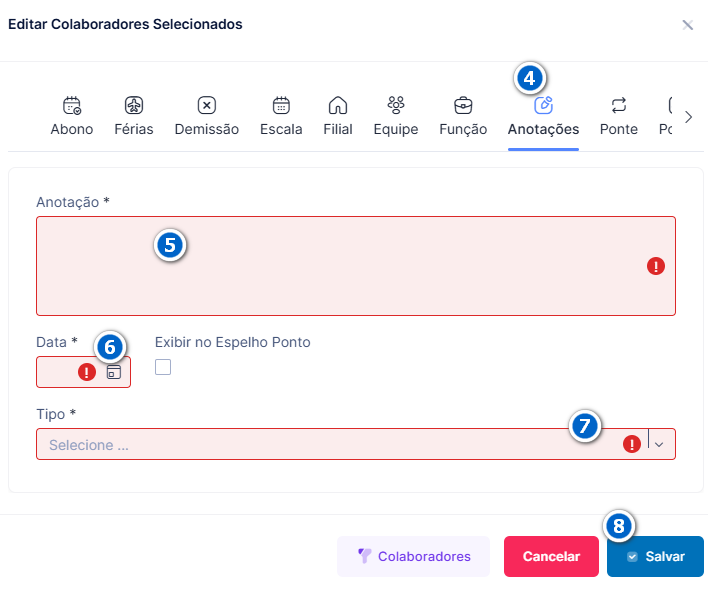Expand the Tipo dropdown arrow

pyautogui.click(x=659, y=444)
